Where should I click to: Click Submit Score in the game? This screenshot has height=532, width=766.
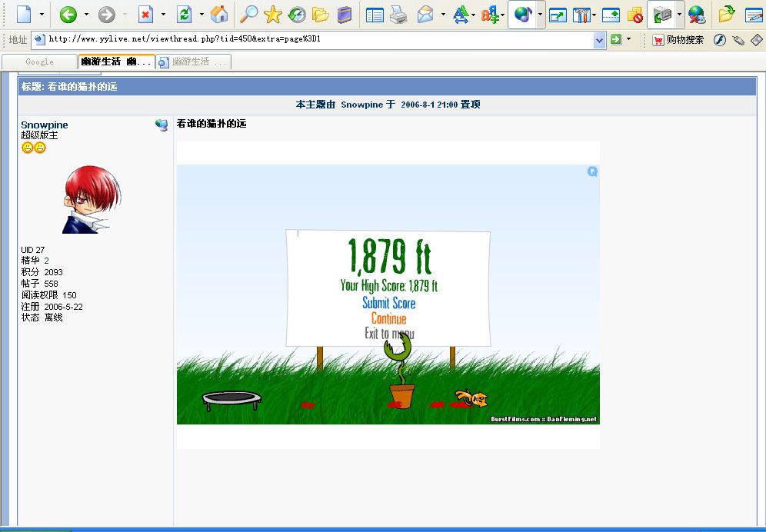coord(389,303)
